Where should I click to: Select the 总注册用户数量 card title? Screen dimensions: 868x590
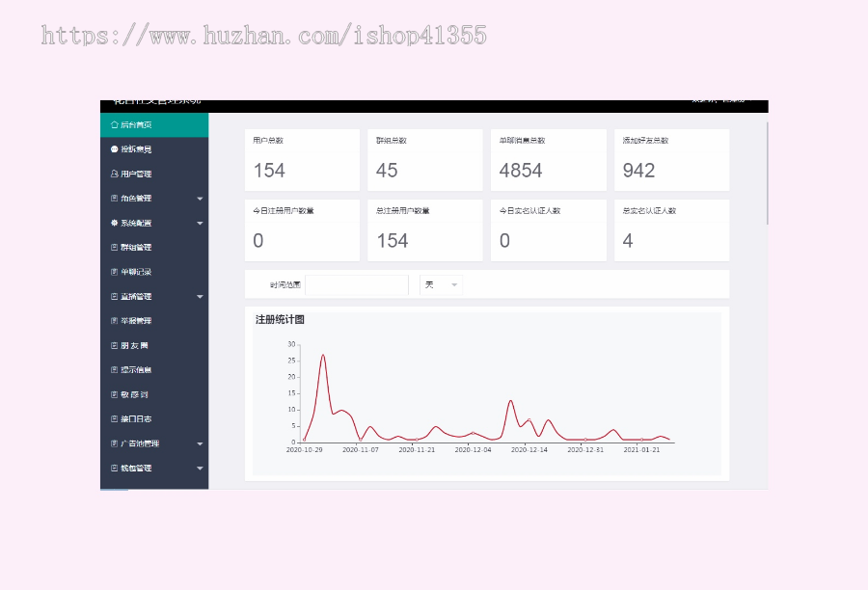[x=403, y=211]
